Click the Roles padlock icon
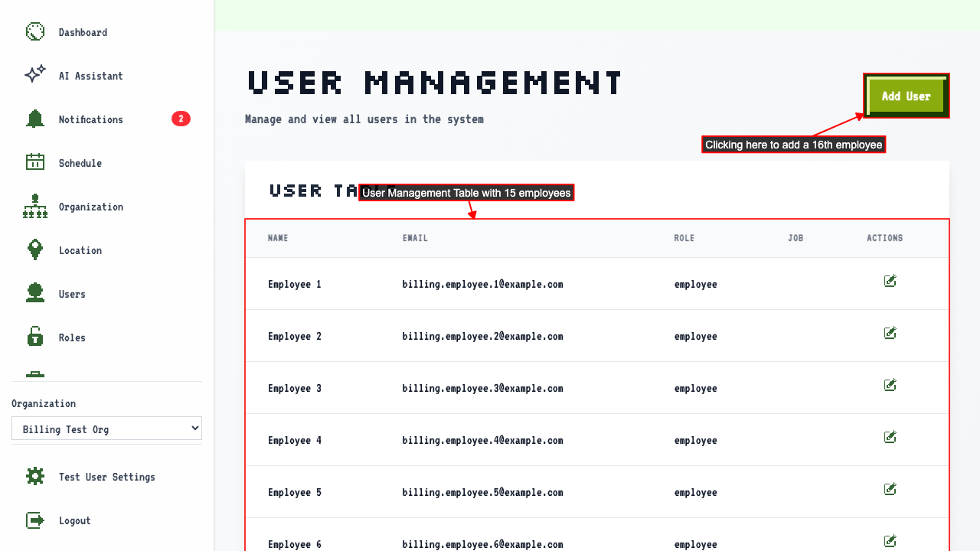This screenshot has height=551, width=980. [x=35, y=337]
